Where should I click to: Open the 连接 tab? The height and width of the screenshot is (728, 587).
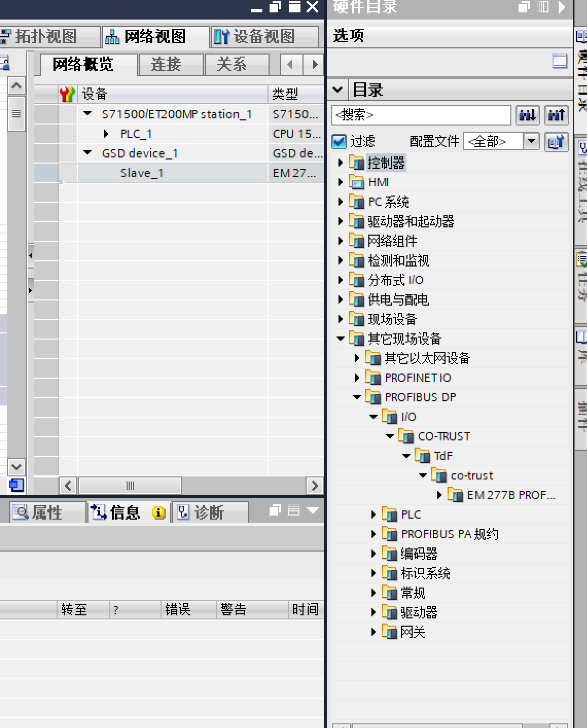pos(171,65)
